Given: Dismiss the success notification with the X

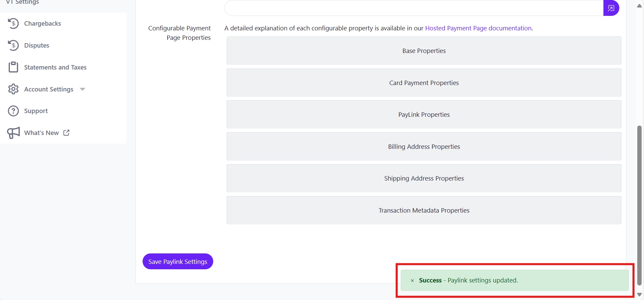Looking at the screenshot, I should point(412,280).
